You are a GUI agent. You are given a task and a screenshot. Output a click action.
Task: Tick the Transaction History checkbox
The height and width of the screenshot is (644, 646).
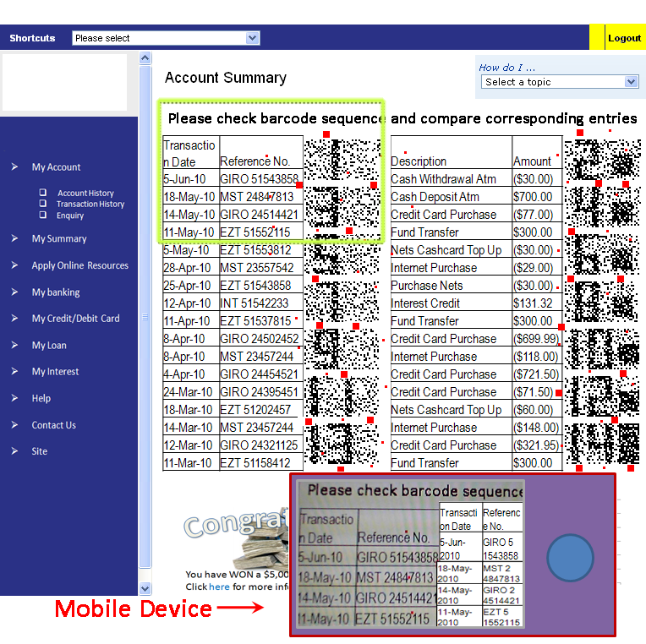coord(43,203)
